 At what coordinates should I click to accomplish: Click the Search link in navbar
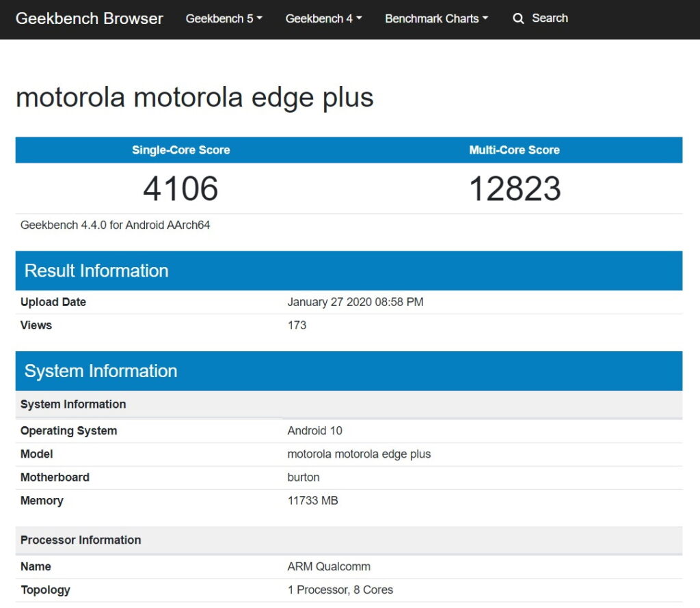[x=550, y=18]
